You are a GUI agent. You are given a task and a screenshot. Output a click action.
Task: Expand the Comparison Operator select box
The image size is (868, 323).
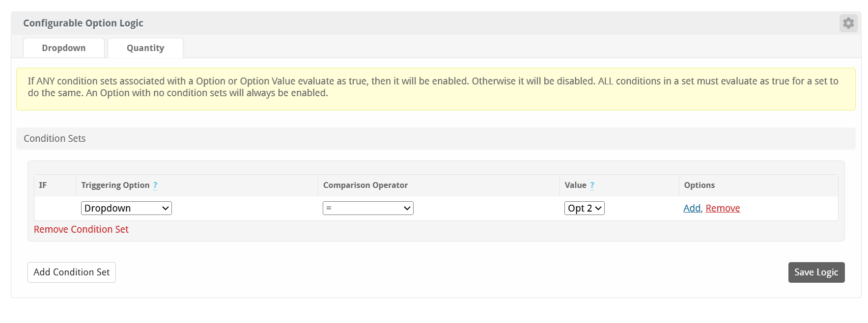(x=368, y=208)
